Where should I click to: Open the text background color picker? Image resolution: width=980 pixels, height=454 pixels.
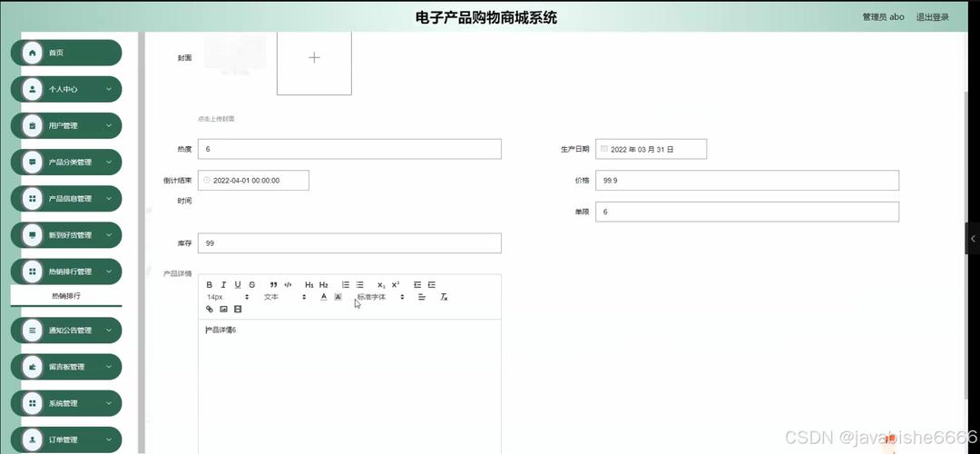click(338, 297)
